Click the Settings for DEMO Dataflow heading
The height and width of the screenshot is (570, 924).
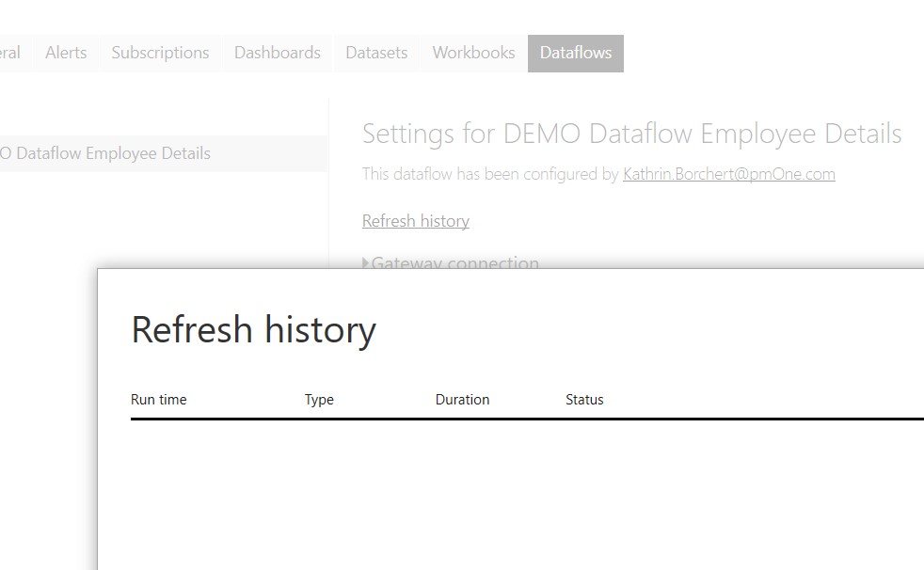click(x=631, y=134)
